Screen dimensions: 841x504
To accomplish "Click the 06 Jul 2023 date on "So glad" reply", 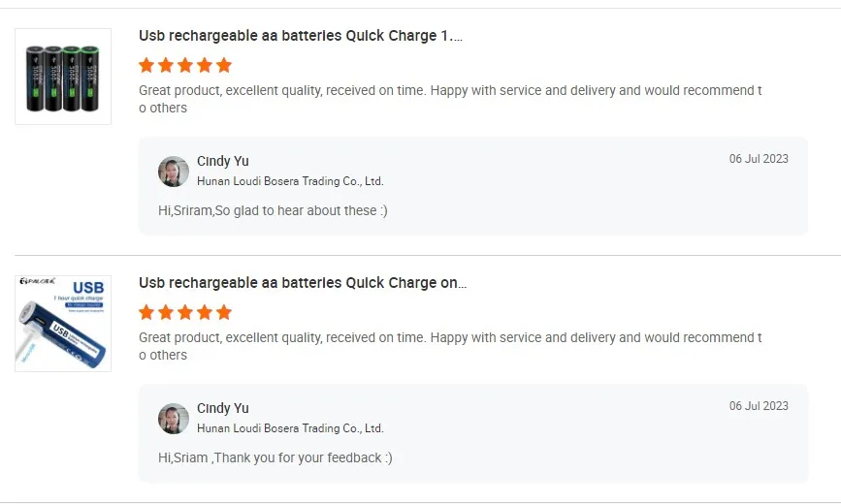I will click(759, 159).
